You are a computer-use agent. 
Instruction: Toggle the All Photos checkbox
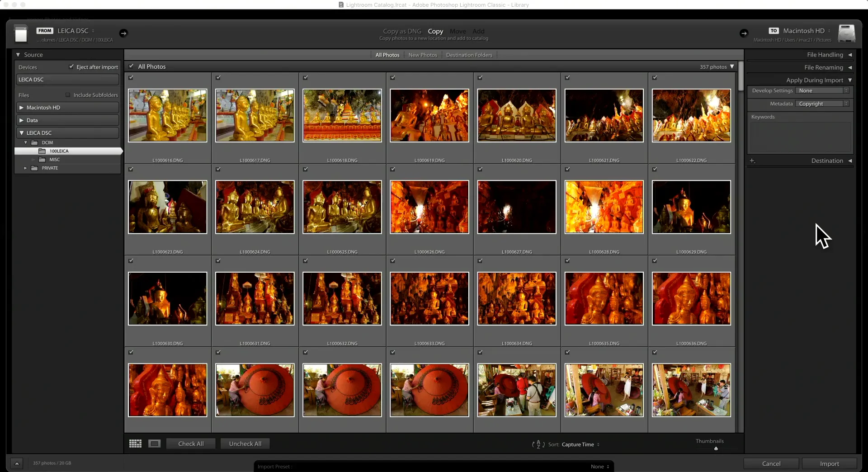coord(131,66)
